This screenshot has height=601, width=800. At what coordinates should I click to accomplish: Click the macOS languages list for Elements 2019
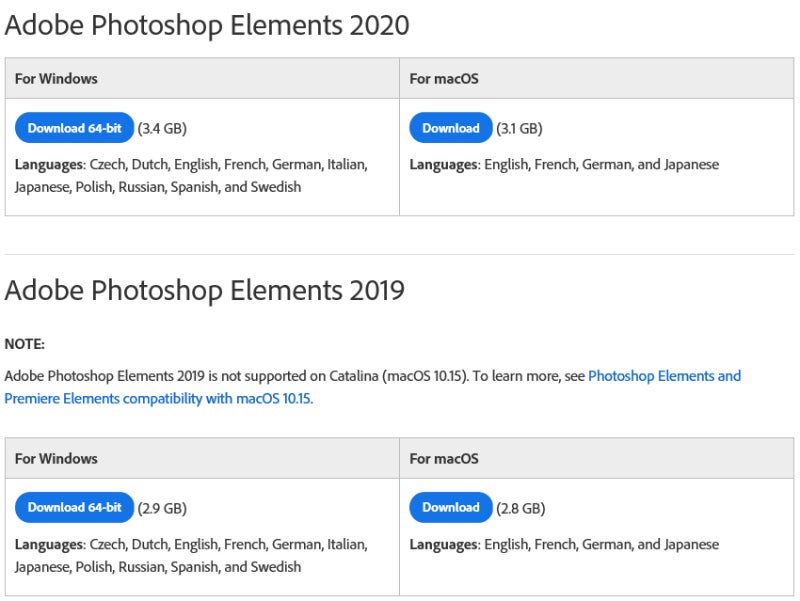coord(564,545)
